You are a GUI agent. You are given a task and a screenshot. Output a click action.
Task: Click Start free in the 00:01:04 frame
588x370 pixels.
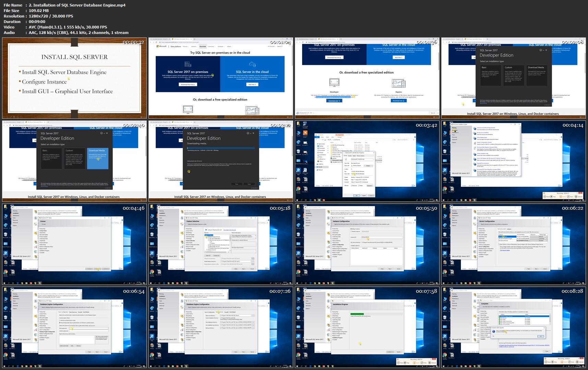252,84
